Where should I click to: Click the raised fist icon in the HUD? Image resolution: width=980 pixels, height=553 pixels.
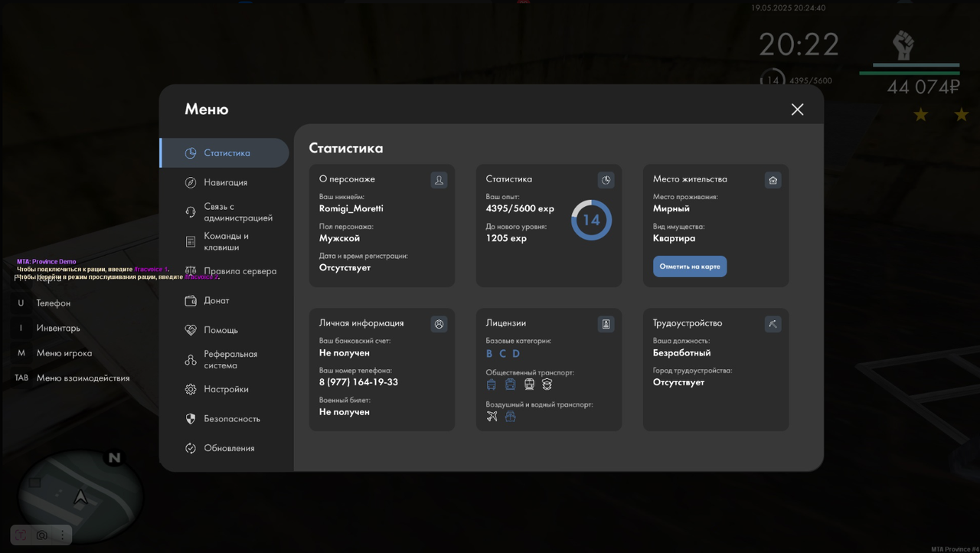coord(904,46)
